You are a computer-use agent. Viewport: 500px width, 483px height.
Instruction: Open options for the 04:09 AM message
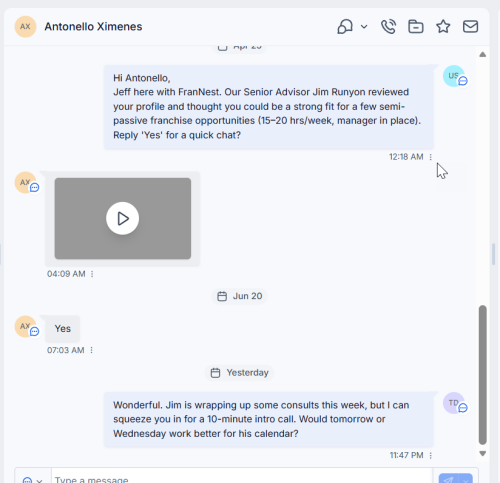coord(92,274)
